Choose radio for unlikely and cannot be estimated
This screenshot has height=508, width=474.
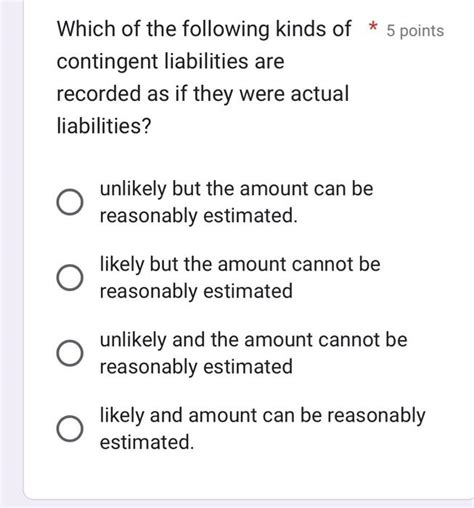click(70, 353)
